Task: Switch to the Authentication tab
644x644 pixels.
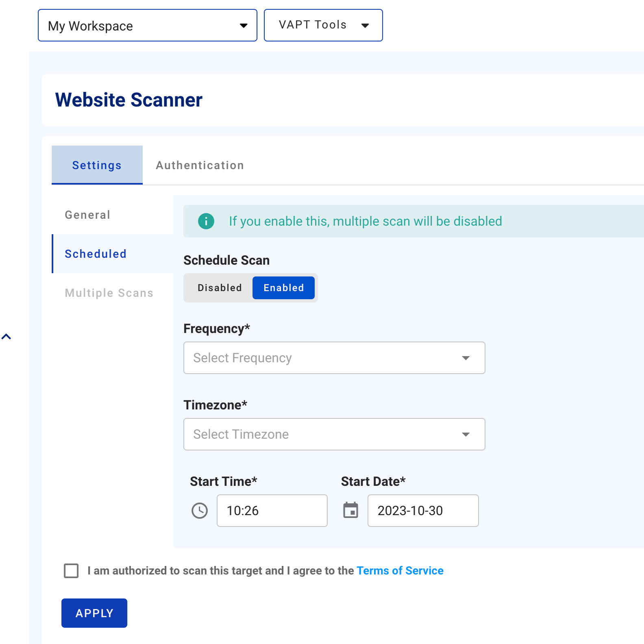Action: 200,165
